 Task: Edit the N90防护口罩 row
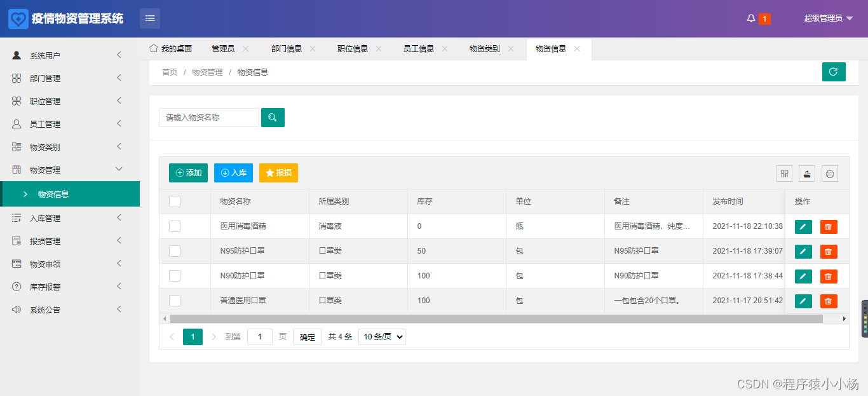[803, 277]
